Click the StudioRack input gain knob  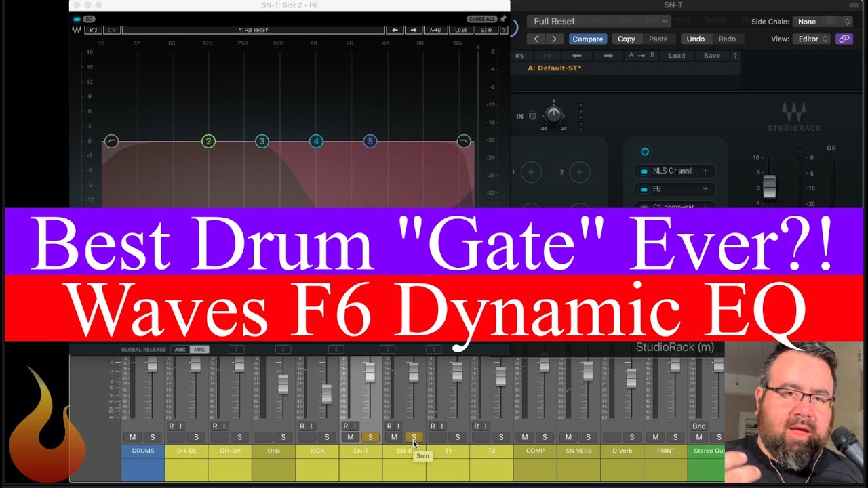coord(554,115)
